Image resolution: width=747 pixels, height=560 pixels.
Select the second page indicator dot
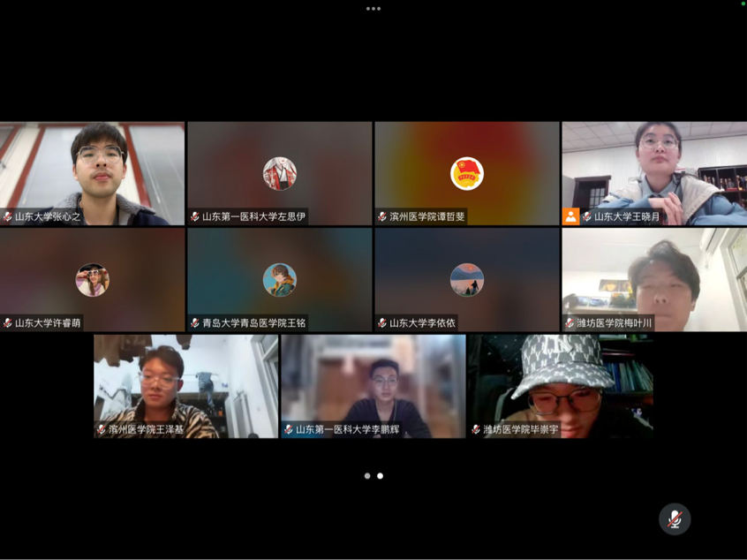[x=381, y=475]
